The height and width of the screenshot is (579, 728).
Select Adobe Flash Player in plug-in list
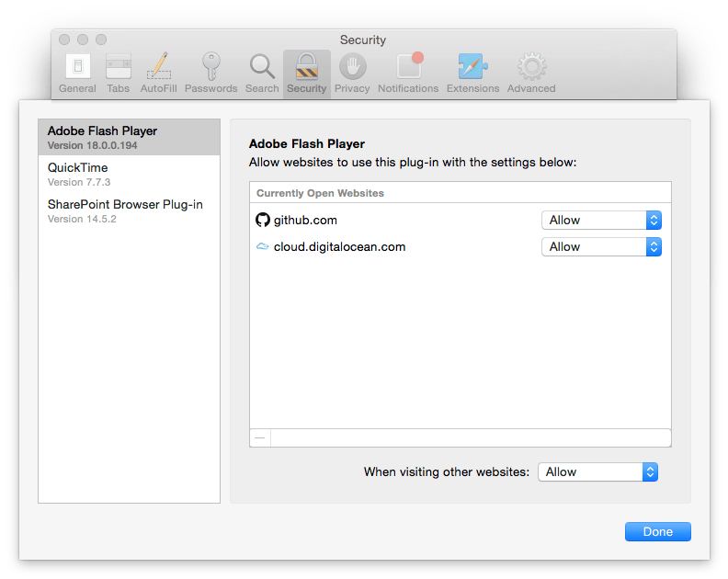coord(129,137)
